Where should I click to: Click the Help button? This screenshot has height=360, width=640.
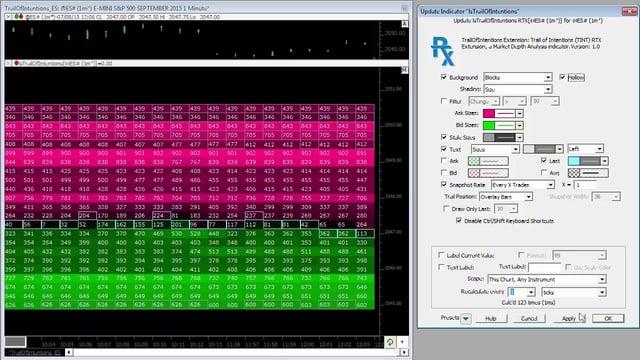pyautogui.click(x=491, y=318)
